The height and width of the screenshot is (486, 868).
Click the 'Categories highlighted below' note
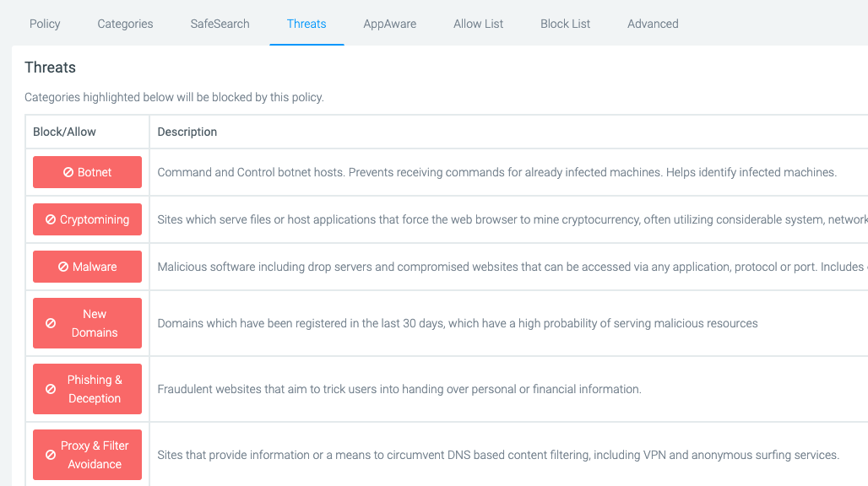click(175, 97)
